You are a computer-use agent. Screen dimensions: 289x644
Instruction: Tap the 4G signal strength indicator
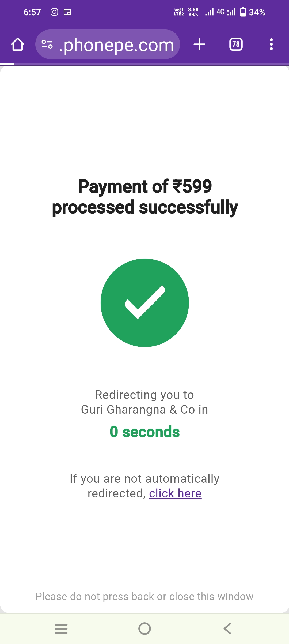[x=220, y=12]
